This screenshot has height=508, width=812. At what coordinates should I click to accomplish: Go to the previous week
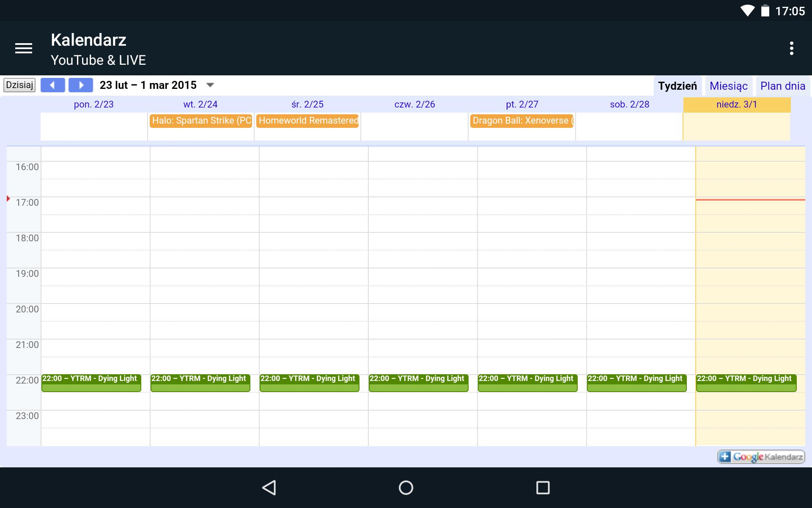(52, 85)
